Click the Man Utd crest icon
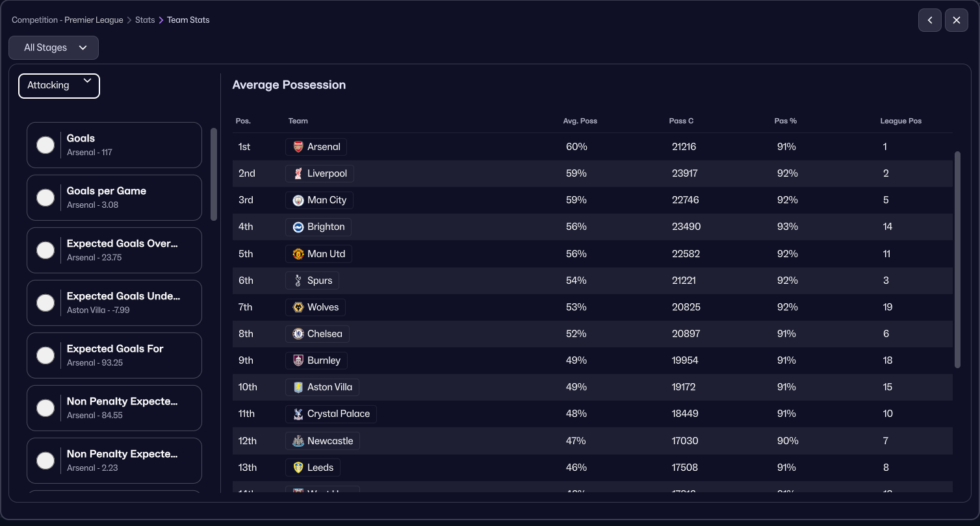This screenshot has height=526, width=980. pyautogui.click(x=298, y=254)
